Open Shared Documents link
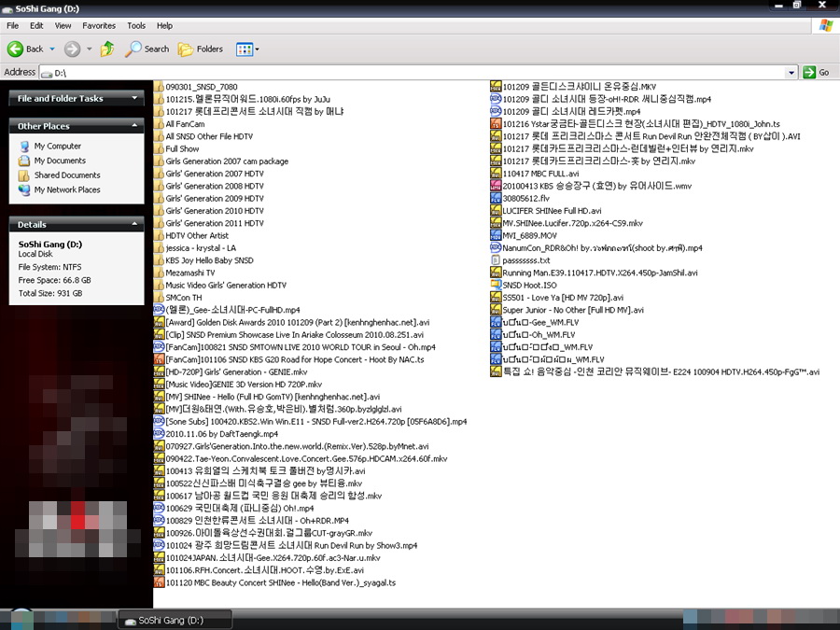The image size is (840, 630). (67, 175)
